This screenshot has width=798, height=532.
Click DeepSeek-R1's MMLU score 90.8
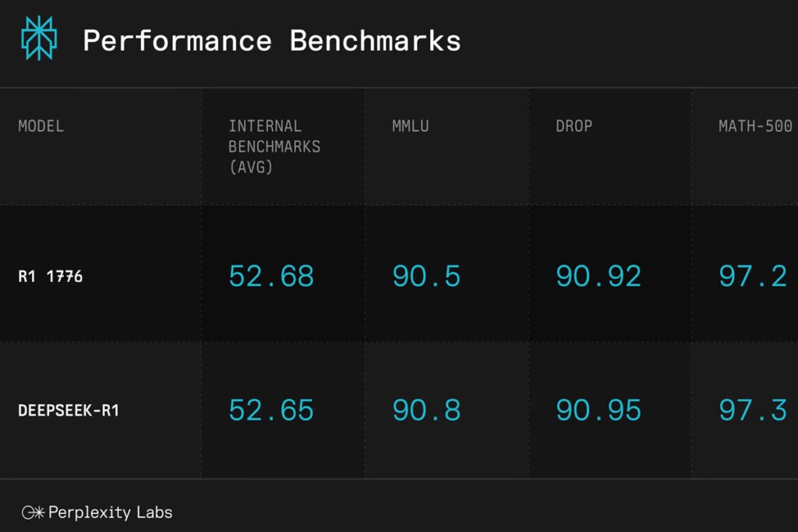(x=426, y=410)
